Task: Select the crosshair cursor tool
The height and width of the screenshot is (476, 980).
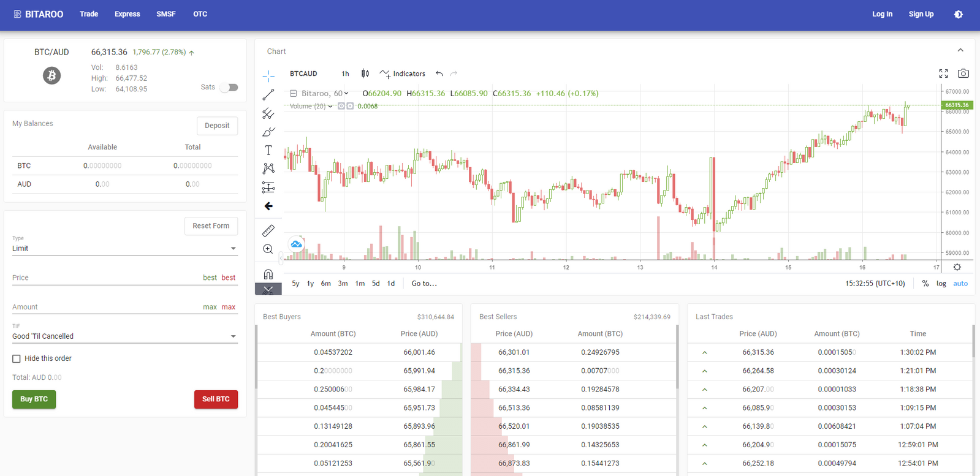Action: click(268, 76)
